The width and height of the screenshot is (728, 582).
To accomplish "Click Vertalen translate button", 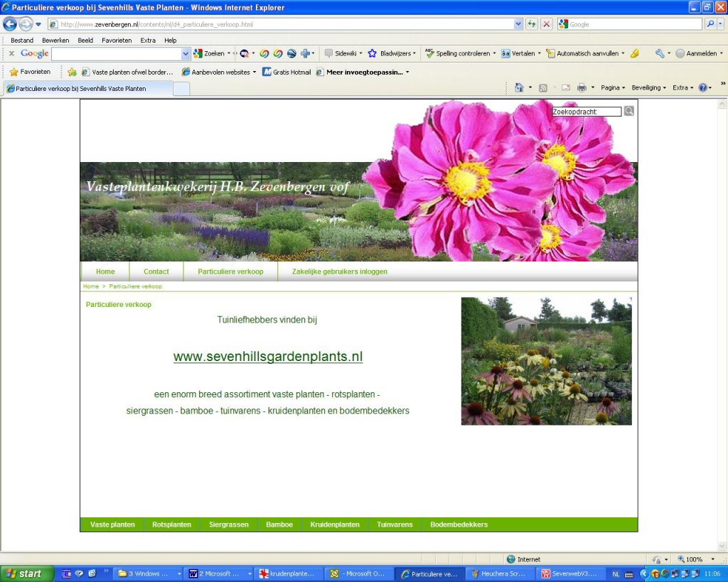I will (x=520, y=53).
